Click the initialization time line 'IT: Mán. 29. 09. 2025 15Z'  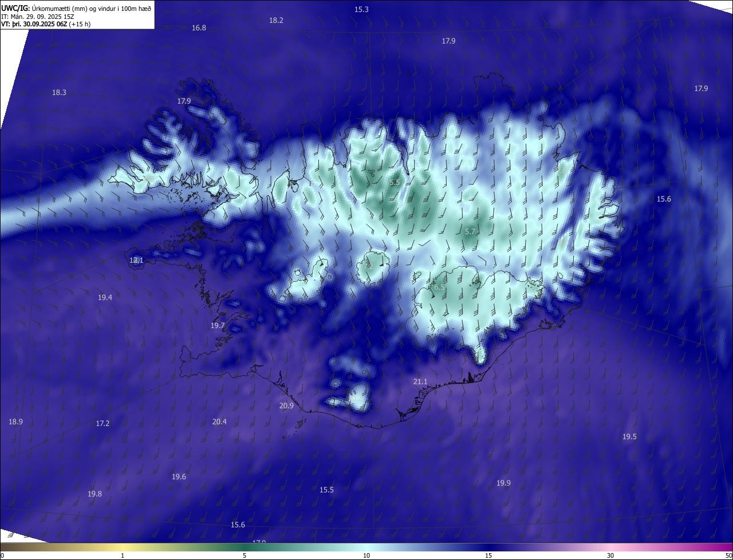tap(37, 17)
